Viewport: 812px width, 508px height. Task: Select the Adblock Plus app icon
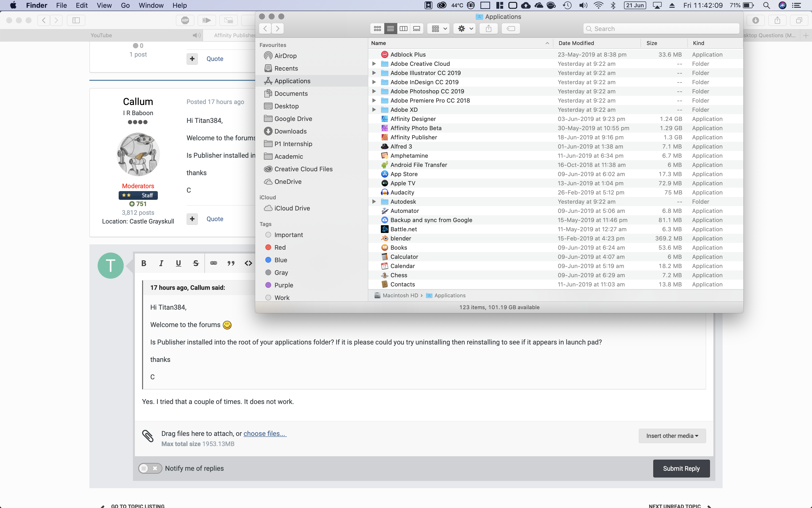coord(384,54)
